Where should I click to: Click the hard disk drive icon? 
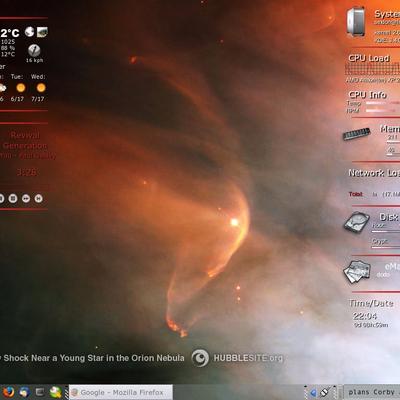(357, 222)
